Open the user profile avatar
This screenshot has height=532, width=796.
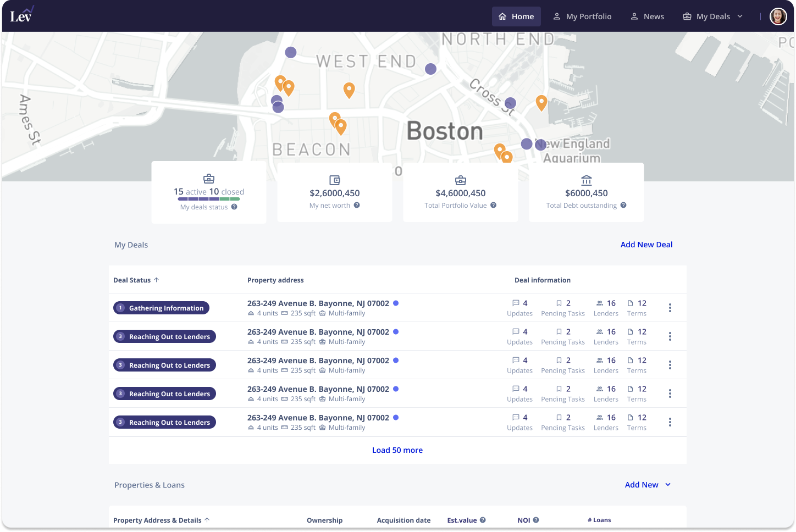[x=778, y=16]
